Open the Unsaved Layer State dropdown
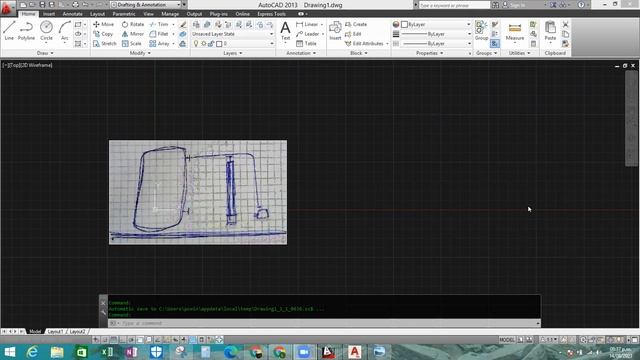640x360 pixels. (233, 34)
